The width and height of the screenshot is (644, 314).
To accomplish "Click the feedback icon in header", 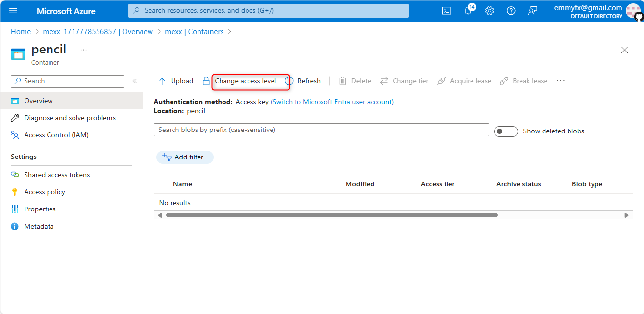I will click(532, 11).
